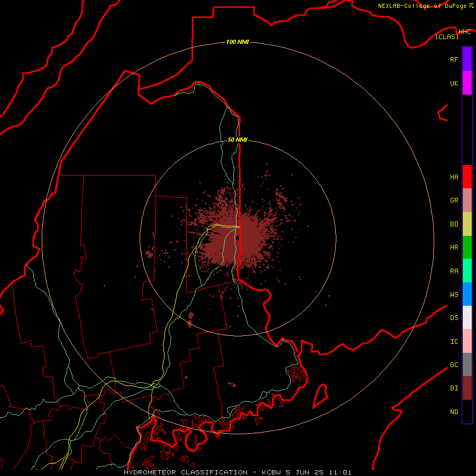Click the DS white legend swatch

point(467,317)
